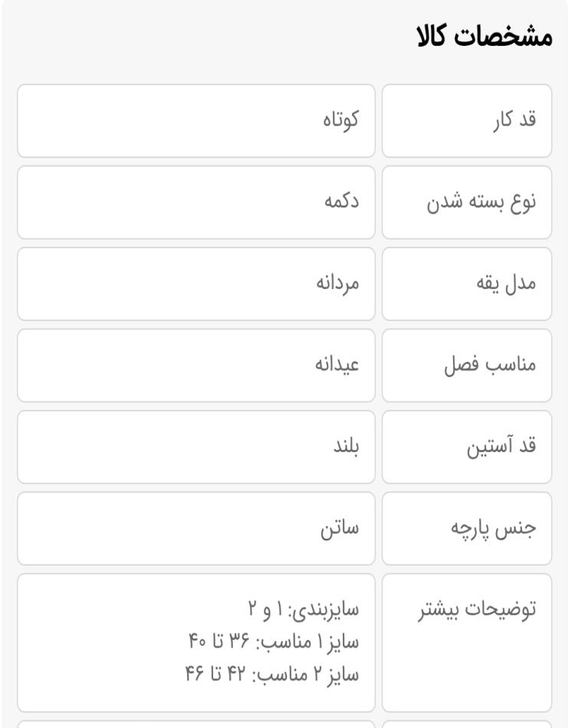Click the partially visible label cell at the bottom
575x728 pixels.
tap(467, 724)
